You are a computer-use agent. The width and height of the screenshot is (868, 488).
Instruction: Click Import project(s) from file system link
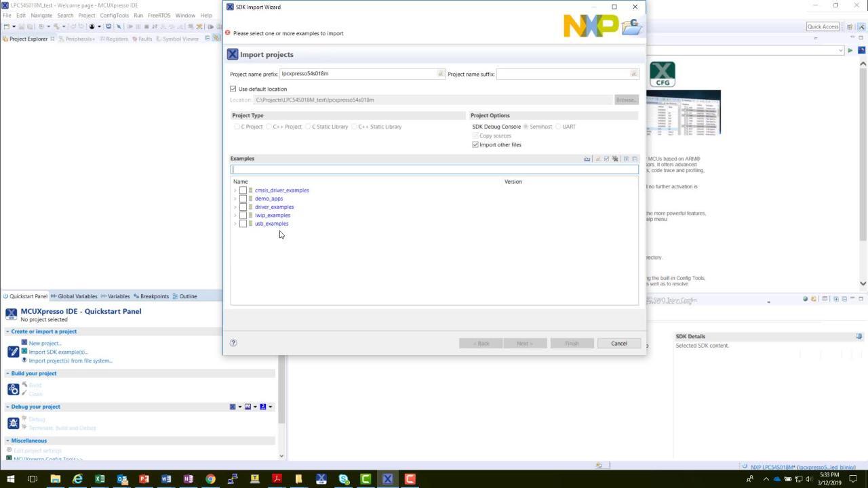(x=71, y=361)
